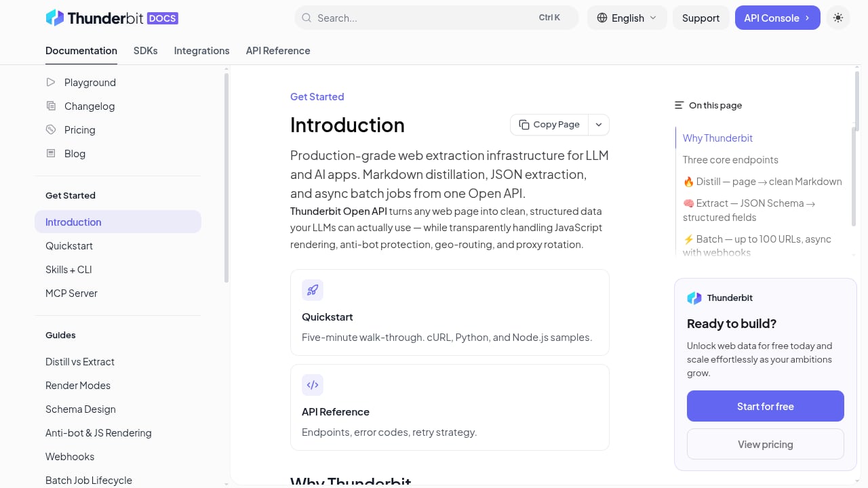Click the Pricing tag icon

point(51,129)
